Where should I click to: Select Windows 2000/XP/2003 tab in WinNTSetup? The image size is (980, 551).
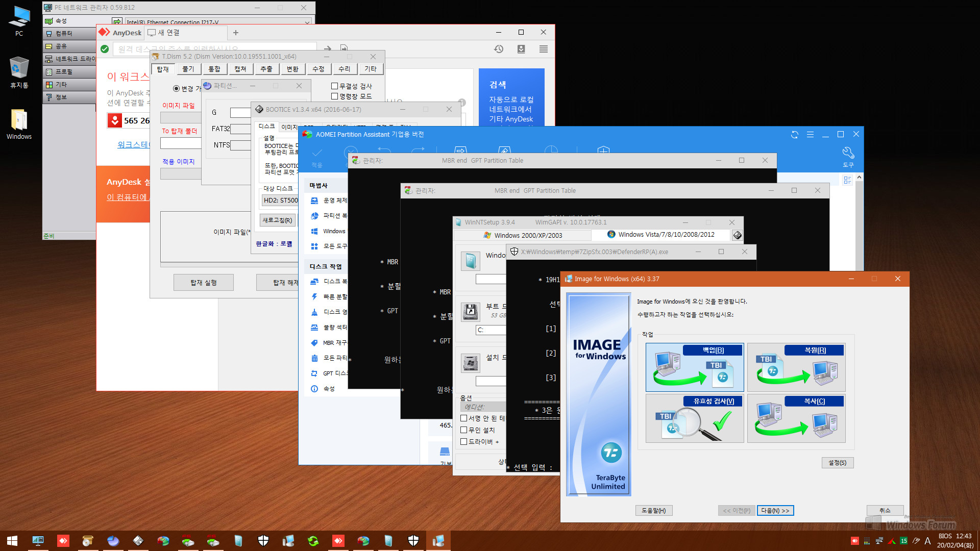pyautogui.click(x=523, y=235)
